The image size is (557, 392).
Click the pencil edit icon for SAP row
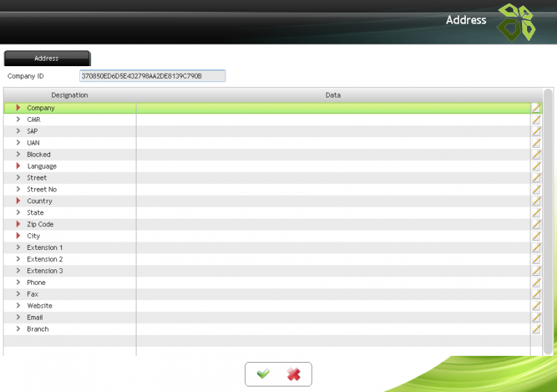point(536,131)
